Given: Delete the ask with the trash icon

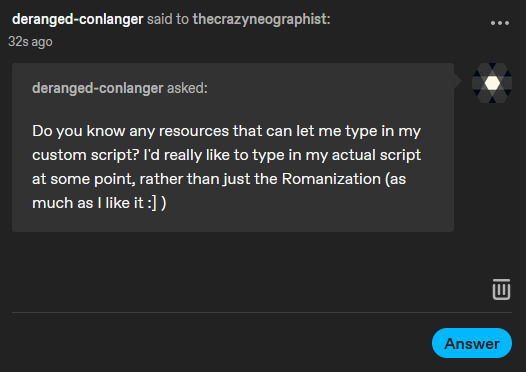Looking at the screenshot, I should tap(501, 289).
